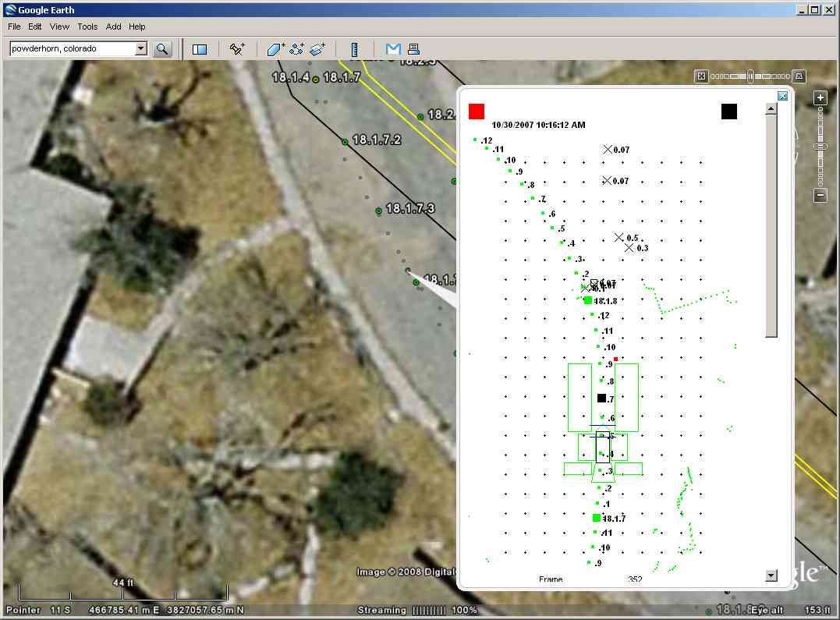Click the powderhorn, colorado search field
The height and width of the screenshot is (620, 840).
tap(72, 49)
